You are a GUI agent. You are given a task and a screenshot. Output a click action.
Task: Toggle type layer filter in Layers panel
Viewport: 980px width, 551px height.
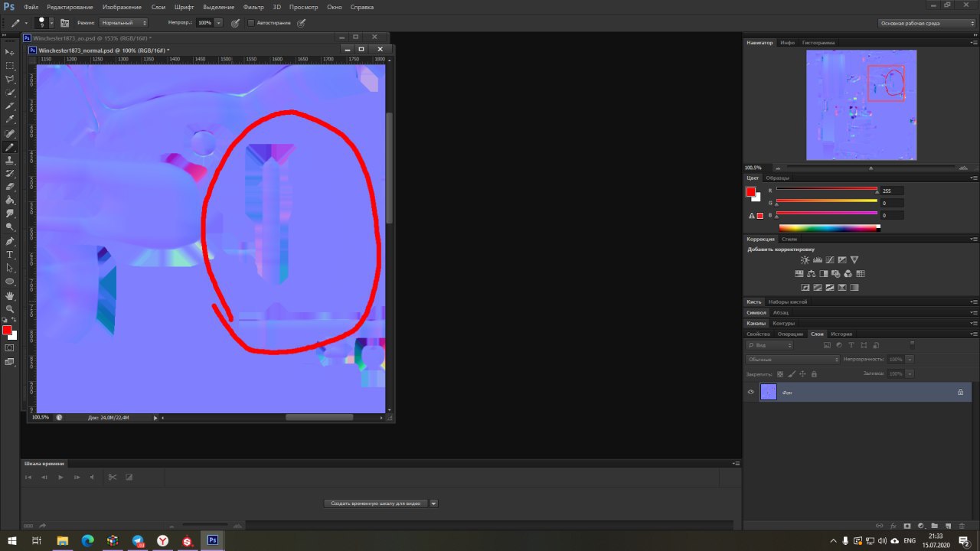pos(851,345)
